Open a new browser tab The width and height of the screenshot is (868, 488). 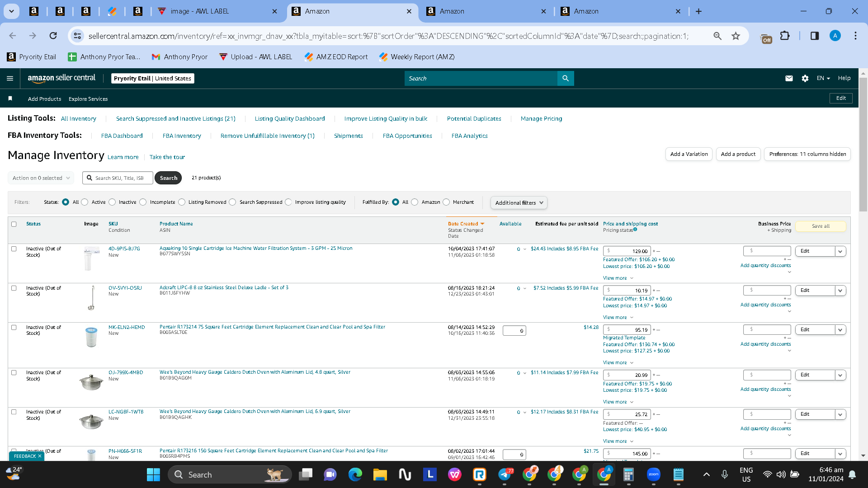click(x=698, y=11)
